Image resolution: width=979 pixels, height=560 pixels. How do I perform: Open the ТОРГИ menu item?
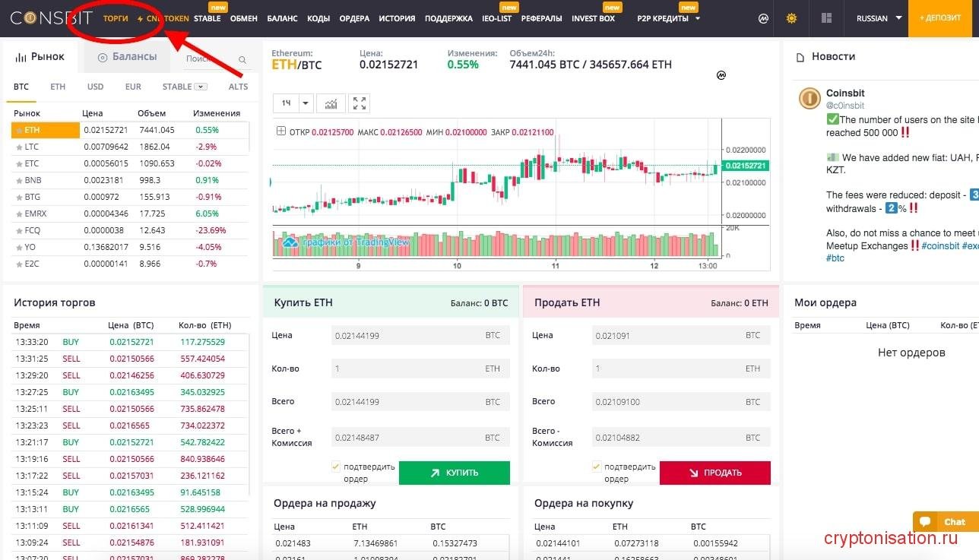tap(116, 18)
